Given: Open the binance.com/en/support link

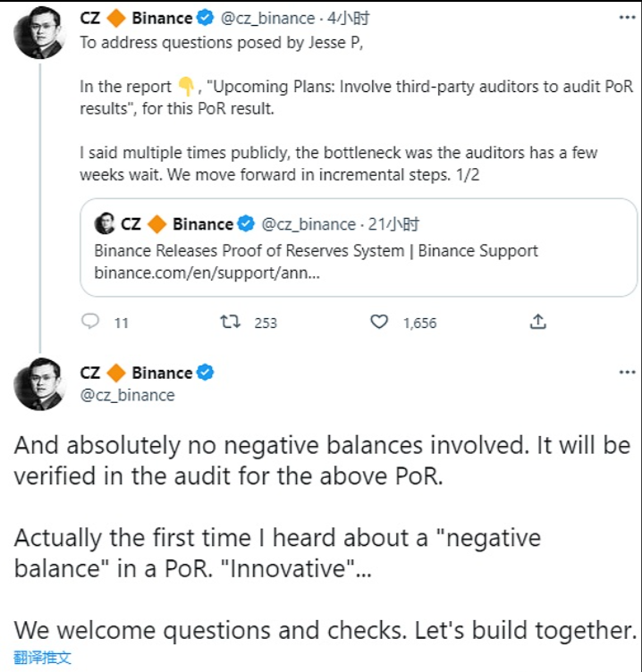Looking at the screenshot, I should pos(207,272).
